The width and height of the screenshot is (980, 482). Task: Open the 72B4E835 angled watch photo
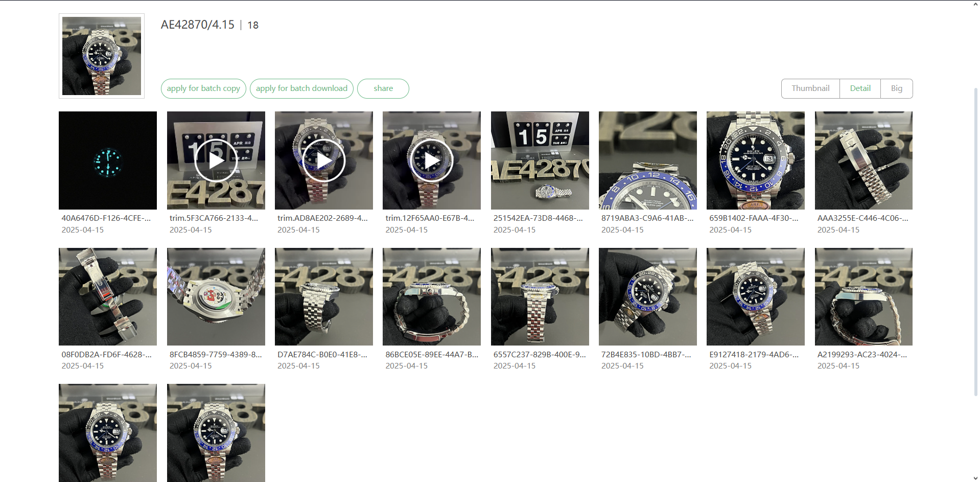click(x=648, y=297)
